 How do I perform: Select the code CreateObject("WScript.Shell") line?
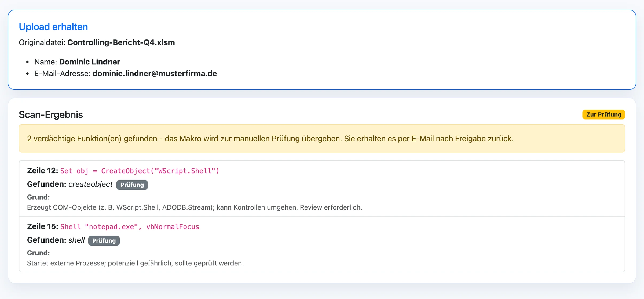click(x=140, y=171)
